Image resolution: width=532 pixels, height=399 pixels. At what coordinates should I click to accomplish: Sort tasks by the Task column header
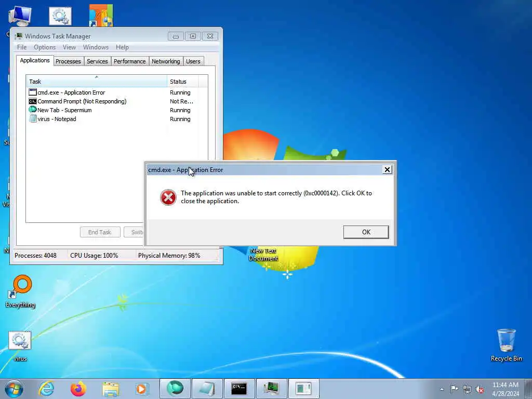click(x=96, y=82)
